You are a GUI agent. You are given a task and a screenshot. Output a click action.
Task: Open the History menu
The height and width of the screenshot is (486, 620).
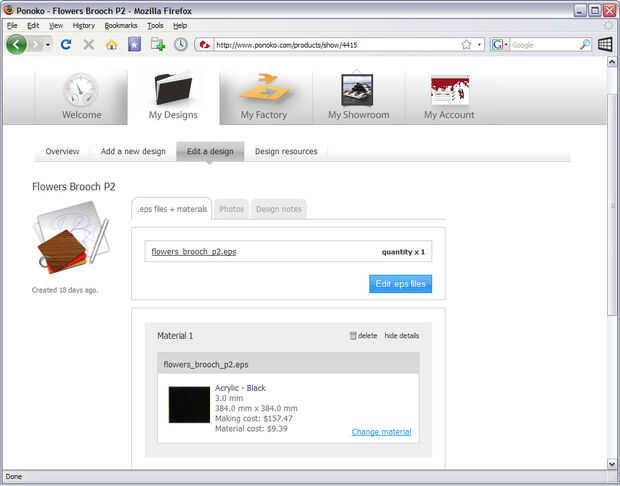pyautogui.click(x=83, y=26)
